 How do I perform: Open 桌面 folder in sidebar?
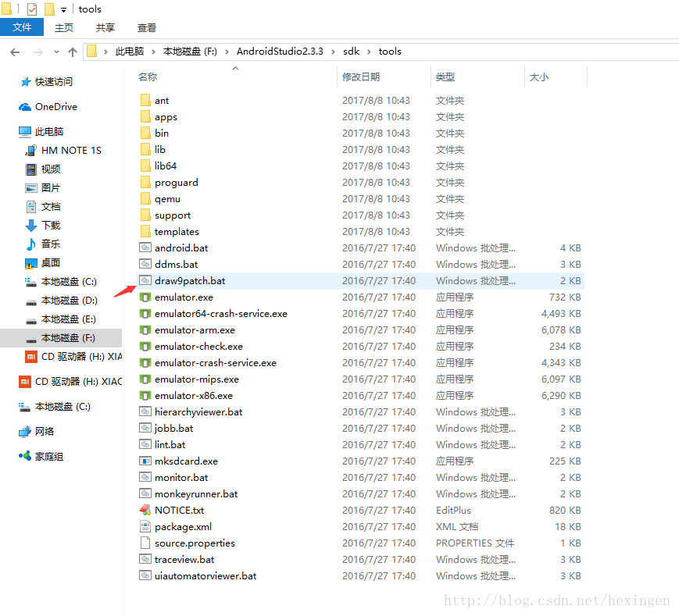pos(51,263)
